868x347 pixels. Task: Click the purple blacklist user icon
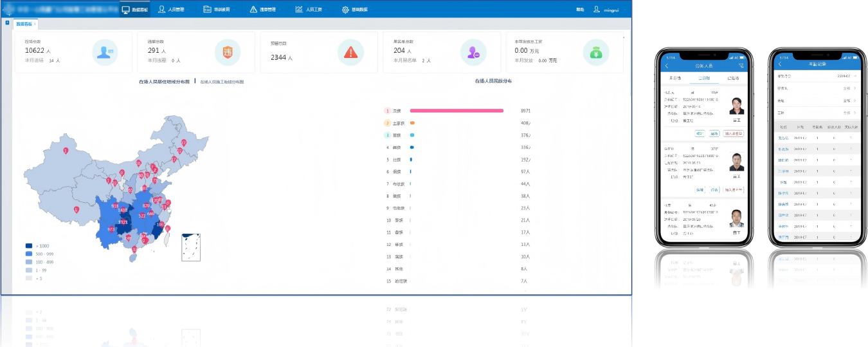coord(473,53)
